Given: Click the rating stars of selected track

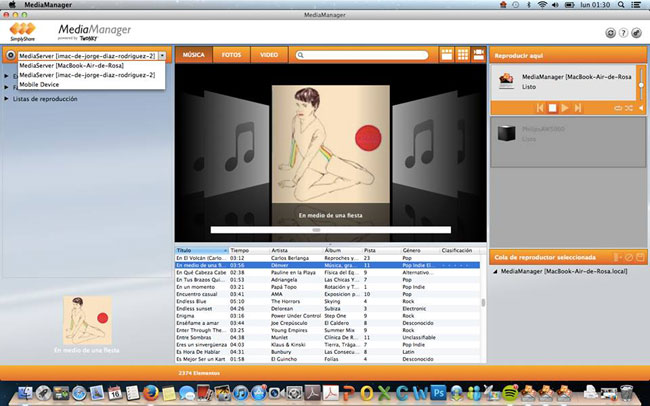Looking at the screenshot, I should (x=456, y=265).
